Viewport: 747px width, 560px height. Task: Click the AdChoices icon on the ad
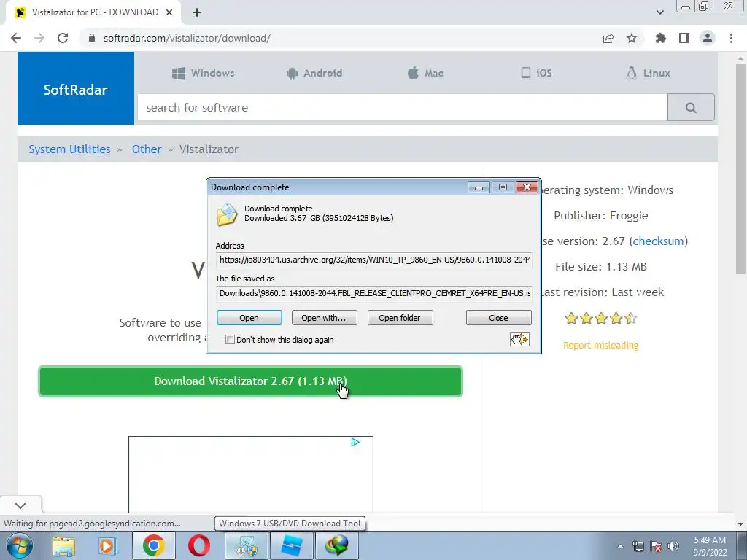point(355,443)
